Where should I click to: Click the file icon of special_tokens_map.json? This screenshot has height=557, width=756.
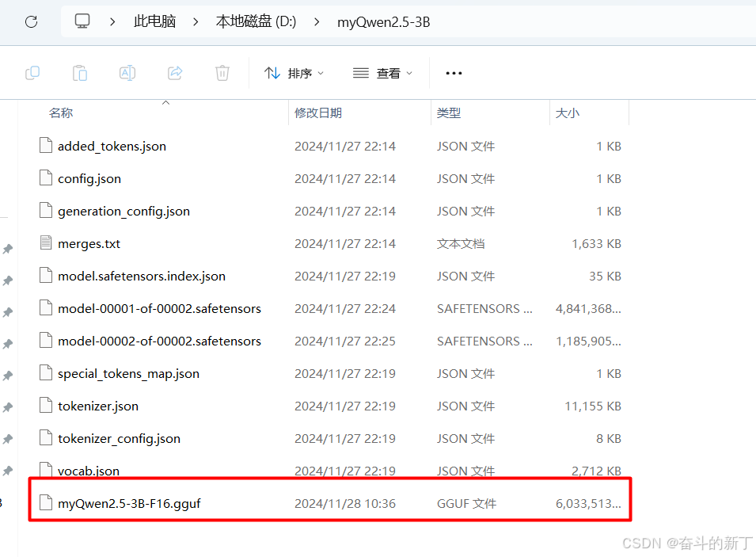click(x=46, y=372)
